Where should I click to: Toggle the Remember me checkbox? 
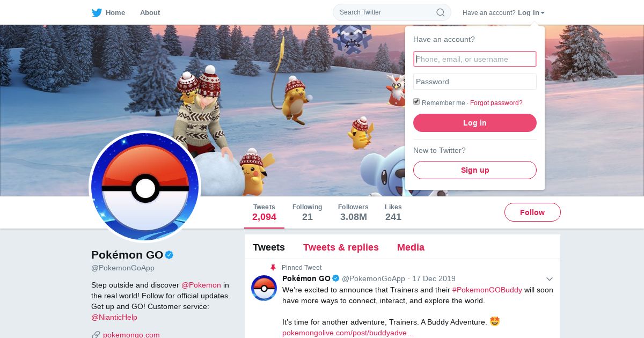click(416, 102)
